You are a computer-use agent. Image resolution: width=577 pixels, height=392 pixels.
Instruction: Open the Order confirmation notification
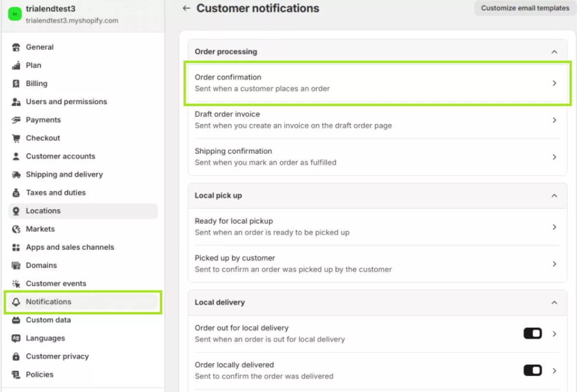point(377,83)
